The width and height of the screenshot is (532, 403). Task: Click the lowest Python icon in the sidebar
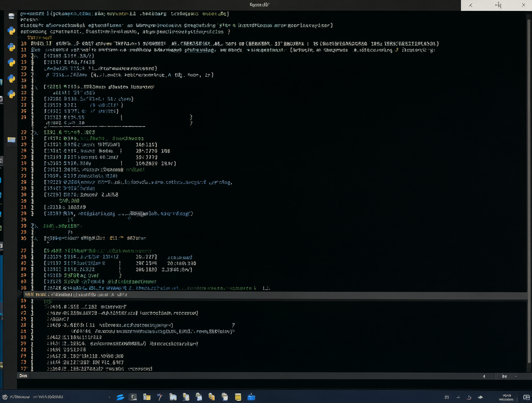click(x=11, y=94)
